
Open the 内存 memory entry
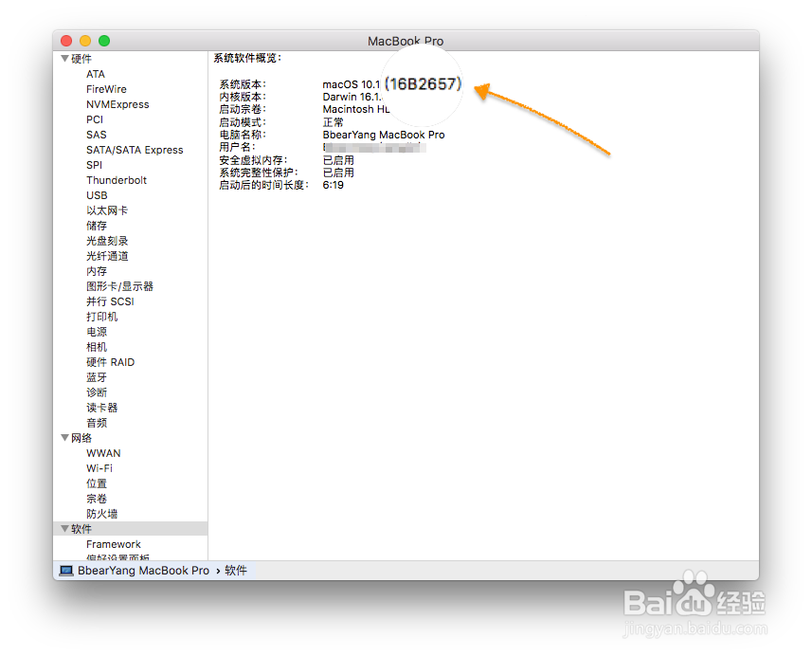pos(97,271)
